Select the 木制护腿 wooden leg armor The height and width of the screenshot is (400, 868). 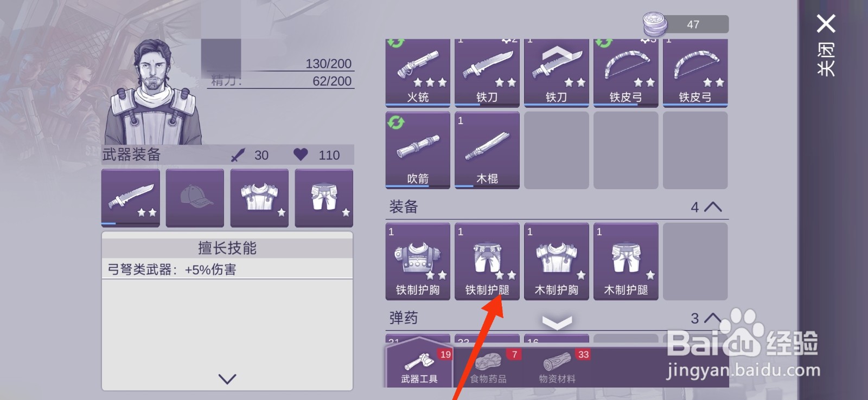(626, 261)
